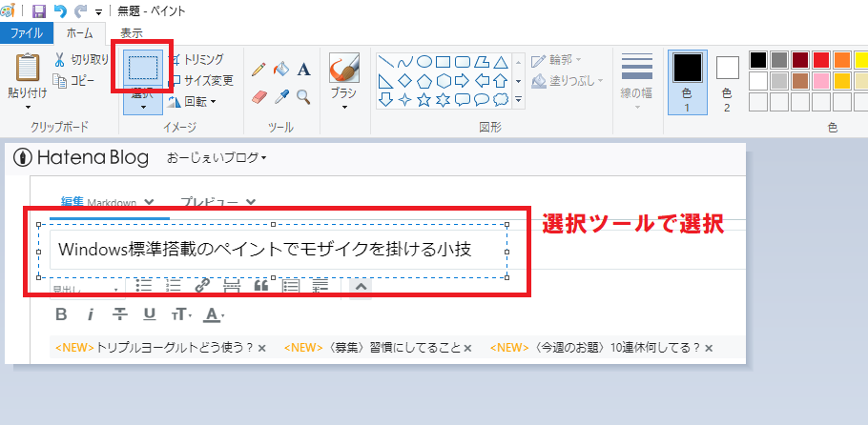The height and width of the screenshot is (425, 868).
Task: Choose the Oval shape
Action: click(424, 62)
